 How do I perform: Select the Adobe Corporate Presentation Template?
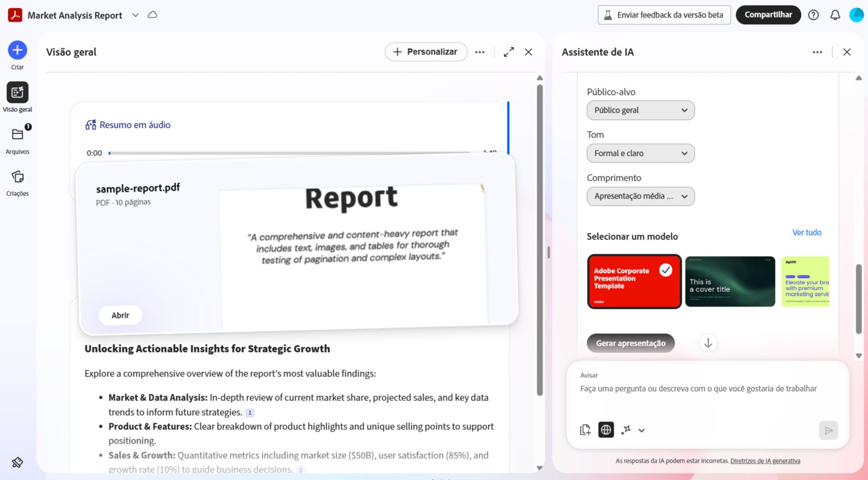pos(634,282)
